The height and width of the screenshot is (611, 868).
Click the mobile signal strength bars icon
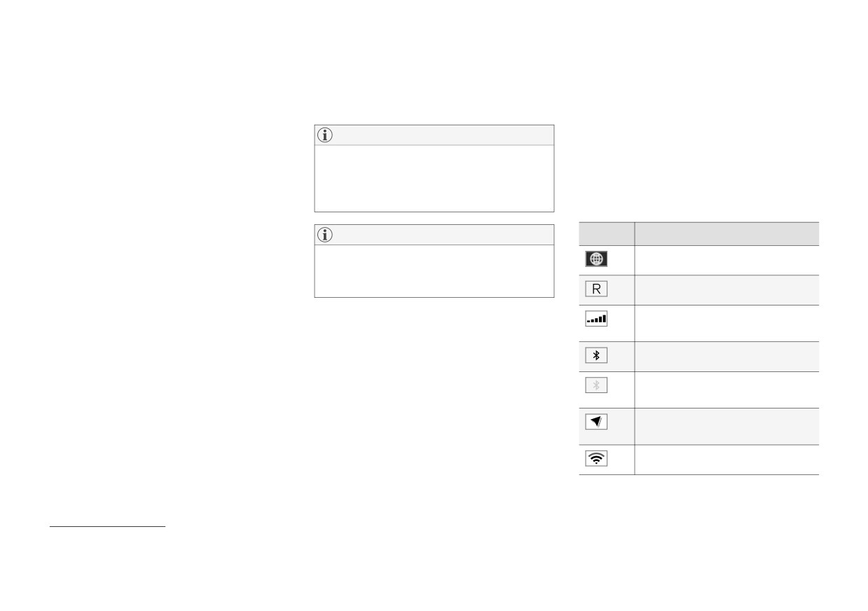pyautogui.click(x=596, y=320)
